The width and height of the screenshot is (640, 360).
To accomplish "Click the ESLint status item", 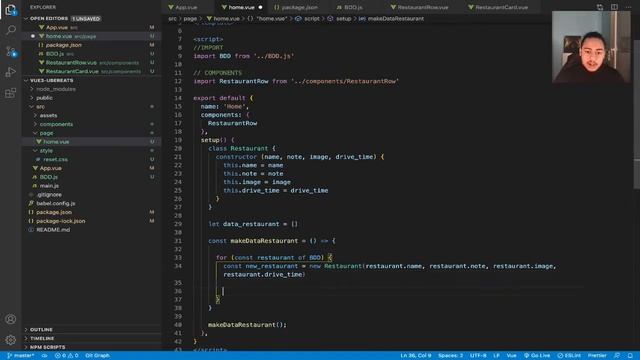I will tap(569, 356).
